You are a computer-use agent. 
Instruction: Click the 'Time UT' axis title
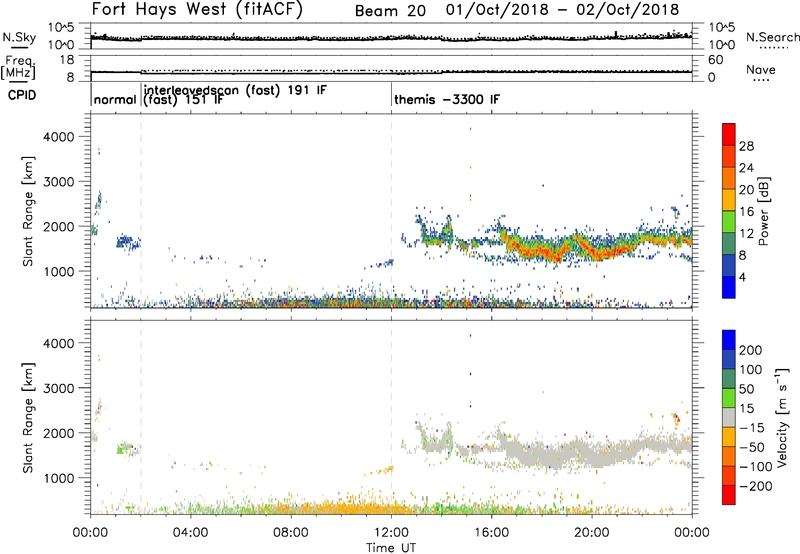[391, 547]
